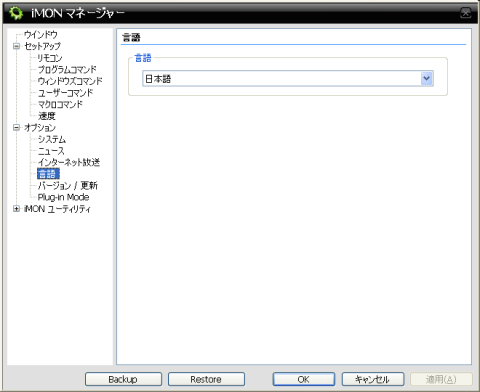Select セットアップ tree item

(x=42, y=46)
